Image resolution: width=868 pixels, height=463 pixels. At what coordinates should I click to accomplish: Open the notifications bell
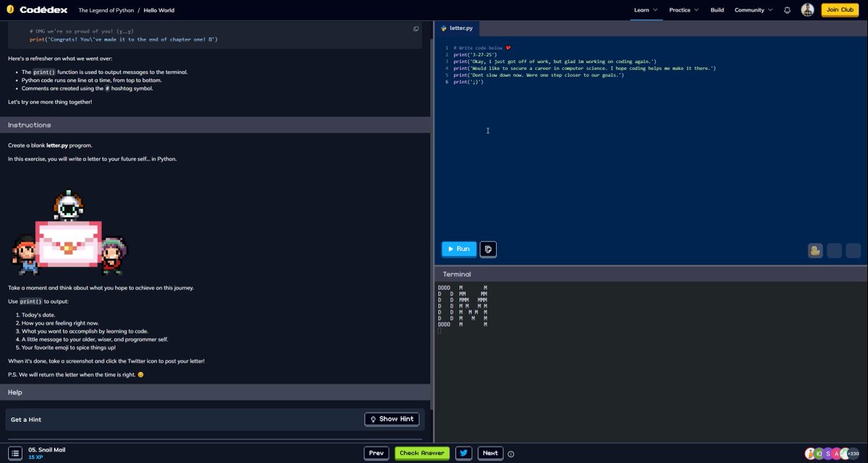pos(787,10)
